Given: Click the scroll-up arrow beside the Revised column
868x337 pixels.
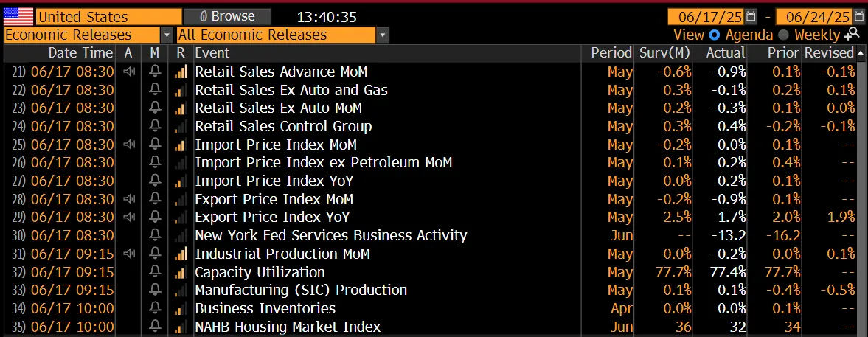Looking at the screenshot, I should (860, 53).
